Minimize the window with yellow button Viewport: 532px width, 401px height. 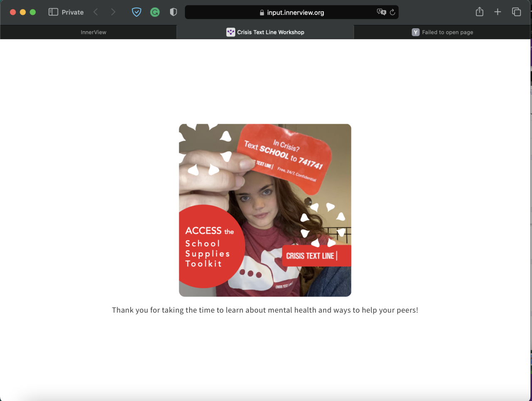click(x=23, y=12)
